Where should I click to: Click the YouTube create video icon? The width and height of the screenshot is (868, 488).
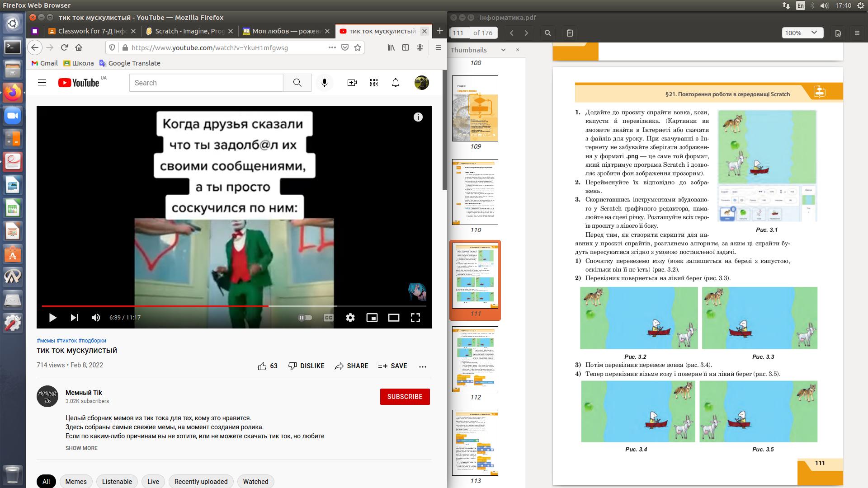[352, 83]
